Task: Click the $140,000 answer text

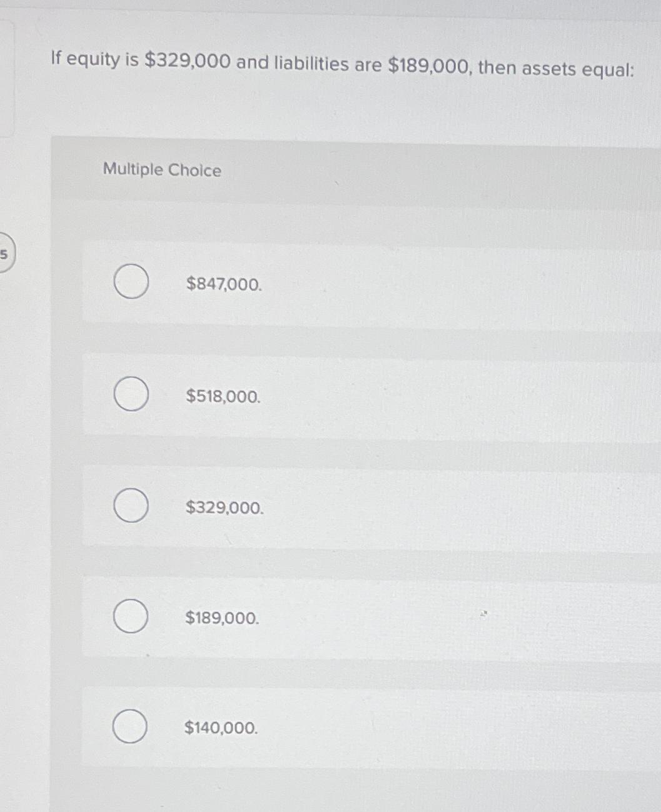Action: (x=221, y=728)
